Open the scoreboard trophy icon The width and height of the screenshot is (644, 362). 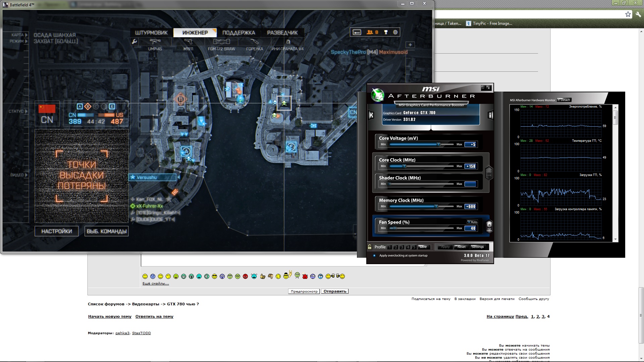[386, 32]
